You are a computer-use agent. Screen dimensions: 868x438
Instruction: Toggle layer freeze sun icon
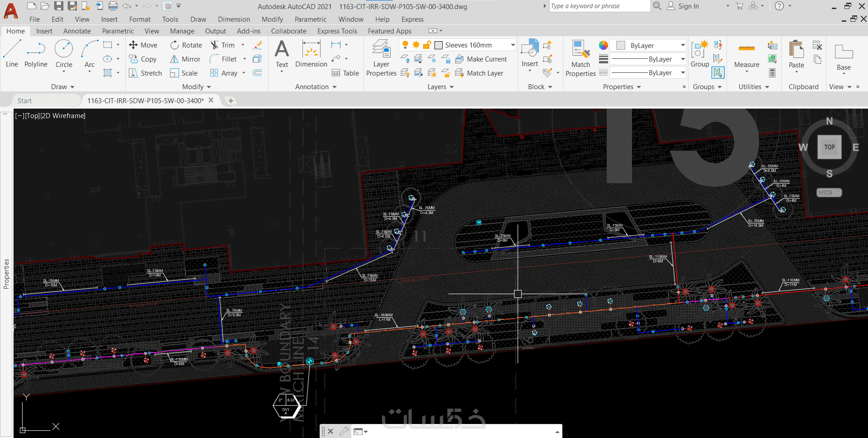point(416,45)
